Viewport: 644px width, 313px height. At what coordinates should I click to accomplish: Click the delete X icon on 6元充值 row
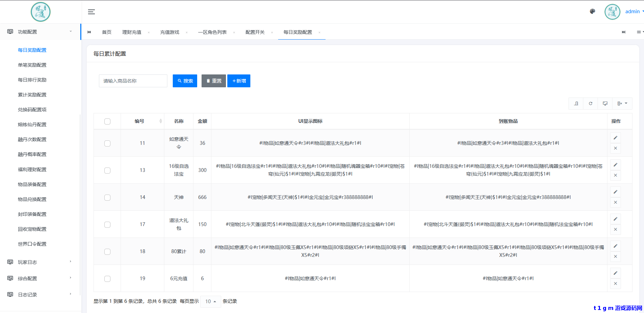click(615, 284)
